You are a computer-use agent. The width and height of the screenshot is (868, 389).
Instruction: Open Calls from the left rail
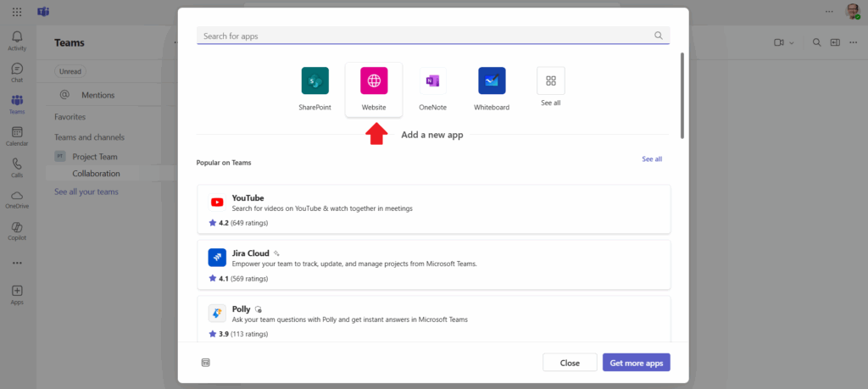pyautogui.click(x=17, y=168)
